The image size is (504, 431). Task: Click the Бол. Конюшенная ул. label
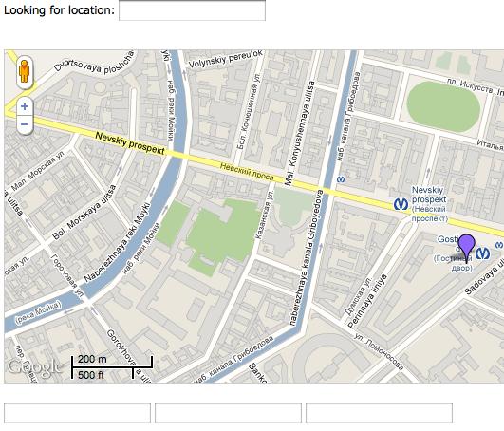tap(249, 112)
